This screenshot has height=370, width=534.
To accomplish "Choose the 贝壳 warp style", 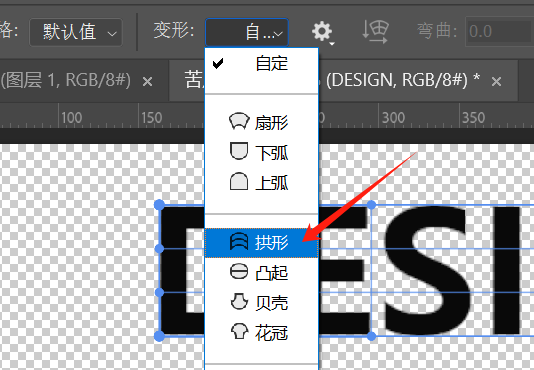I will (x=262, y=303).
